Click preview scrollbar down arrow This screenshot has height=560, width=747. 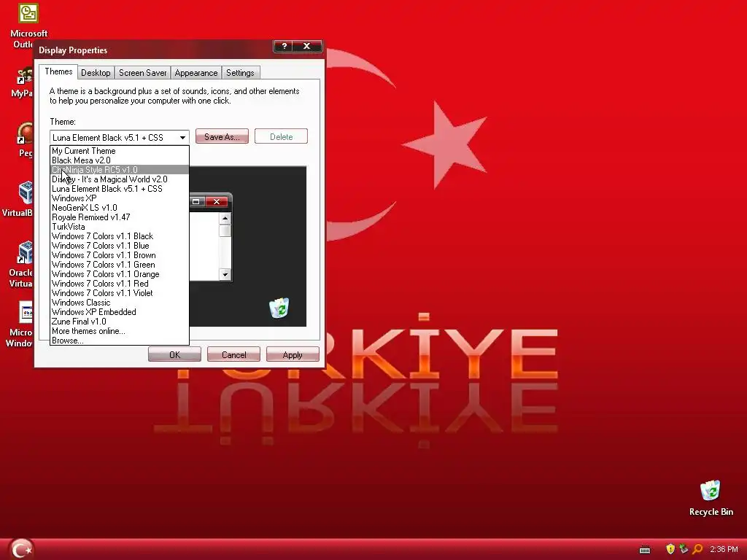[225, 274]
